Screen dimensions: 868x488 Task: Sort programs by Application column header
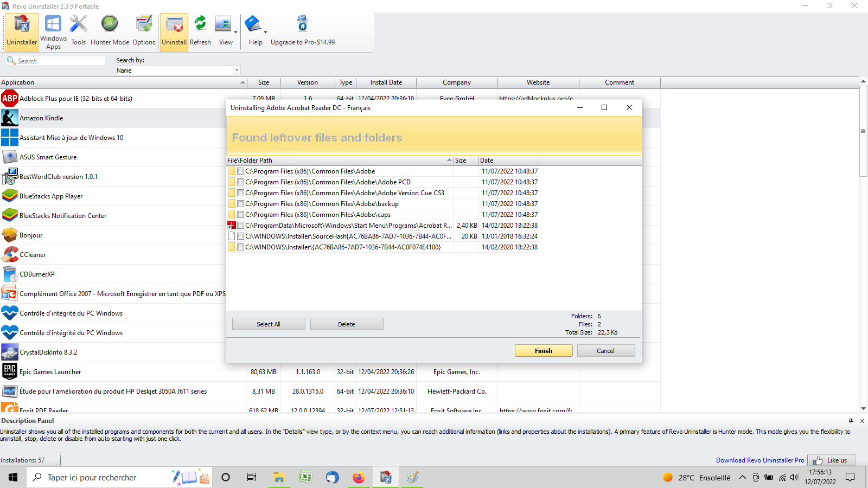pyautogui.click(x=123, y=82)
